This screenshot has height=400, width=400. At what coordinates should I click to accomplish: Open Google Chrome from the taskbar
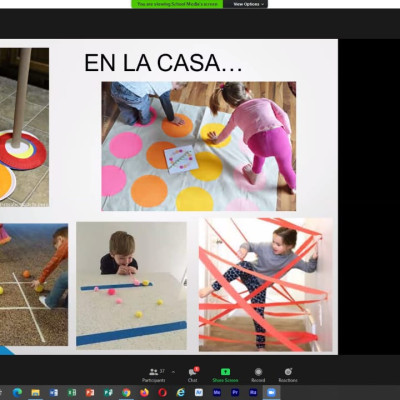[x=126, y=393]
